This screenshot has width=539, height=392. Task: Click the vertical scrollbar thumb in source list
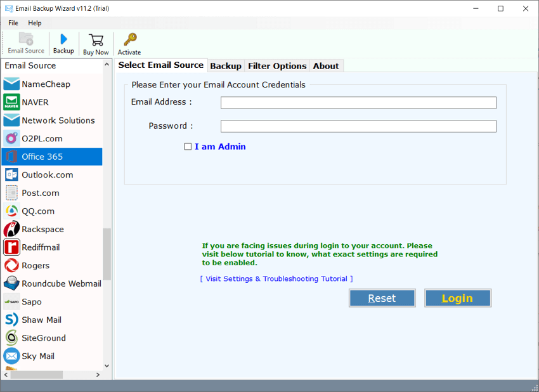tap(107, 254)
